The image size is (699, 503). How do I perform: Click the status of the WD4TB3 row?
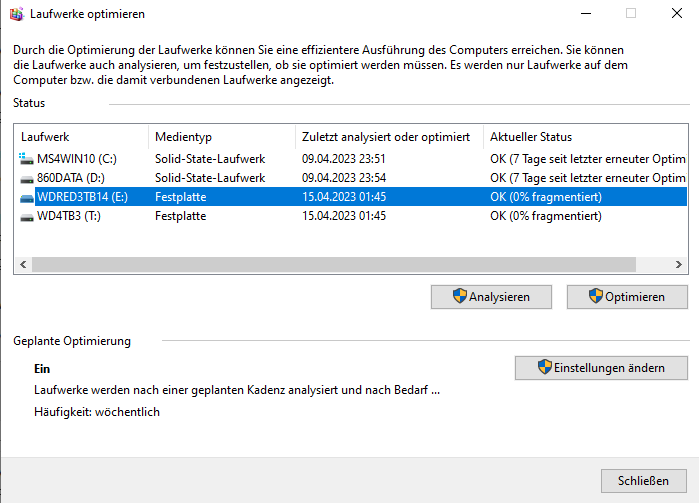click(546, 216)
